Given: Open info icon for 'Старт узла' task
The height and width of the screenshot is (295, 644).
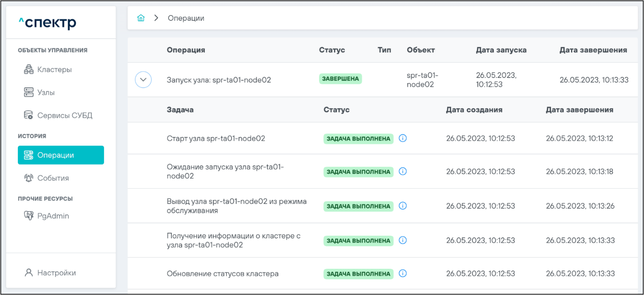Looking at the screenshot, I should click(x=403, y=138).
